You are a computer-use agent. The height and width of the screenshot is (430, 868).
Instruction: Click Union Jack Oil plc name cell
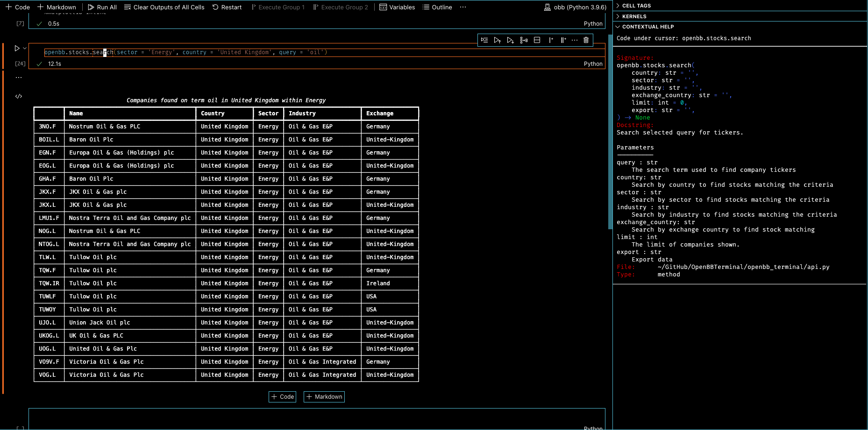pyautogui.click(x=130, y=323)
